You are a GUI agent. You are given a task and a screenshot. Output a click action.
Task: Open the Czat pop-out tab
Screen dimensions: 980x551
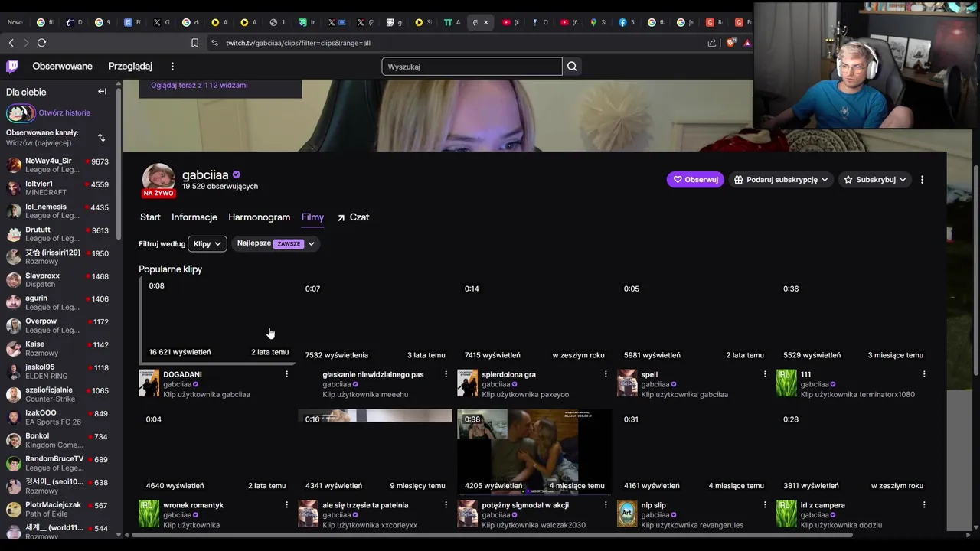[353, 217]
